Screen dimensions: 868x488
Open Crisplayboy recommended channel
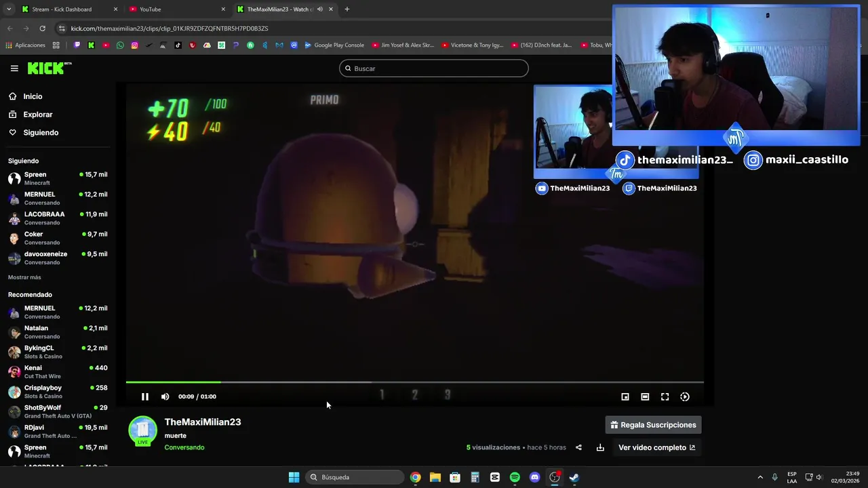click(x=58, y=392)
